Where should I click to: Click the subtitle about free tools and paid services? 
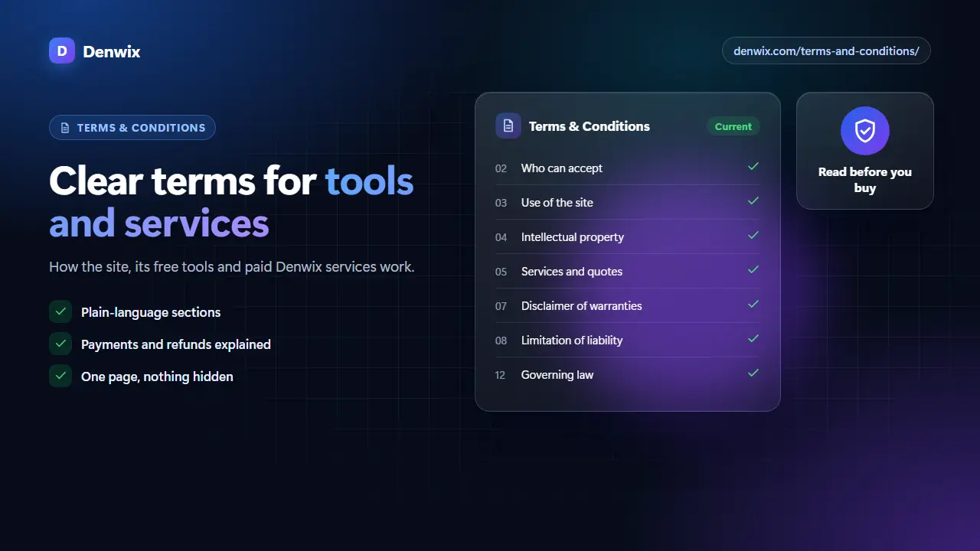tap(232, 267)
